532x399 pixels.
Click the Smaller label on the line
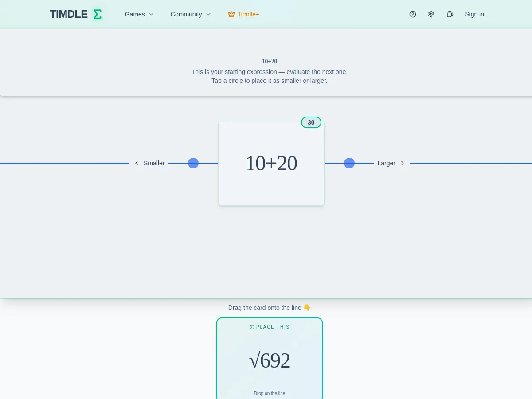pos(154,163)
